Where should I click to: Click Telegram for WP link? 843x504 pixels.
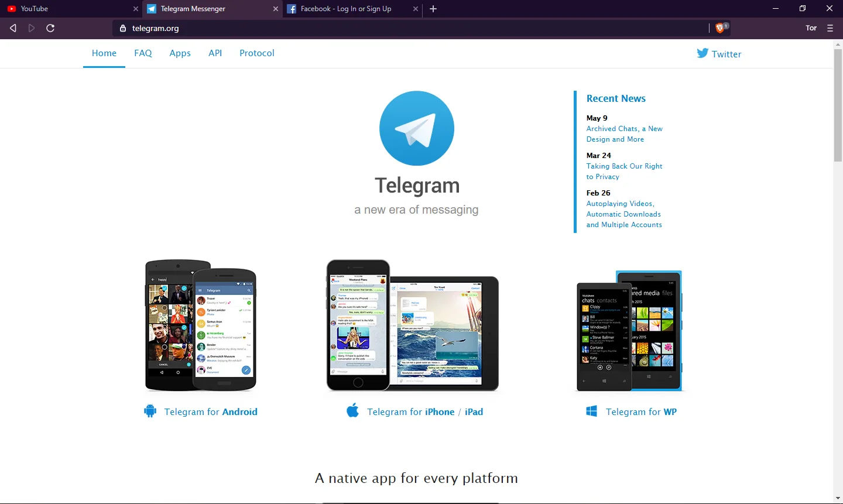pyautogui.click(x=641, y=412)
